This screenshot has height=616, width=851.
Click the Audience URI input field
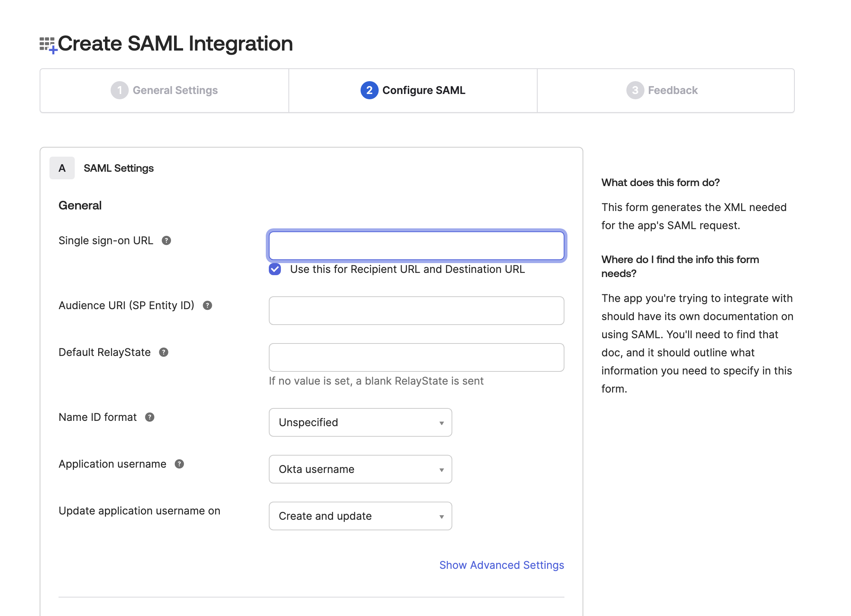point(416,311)
